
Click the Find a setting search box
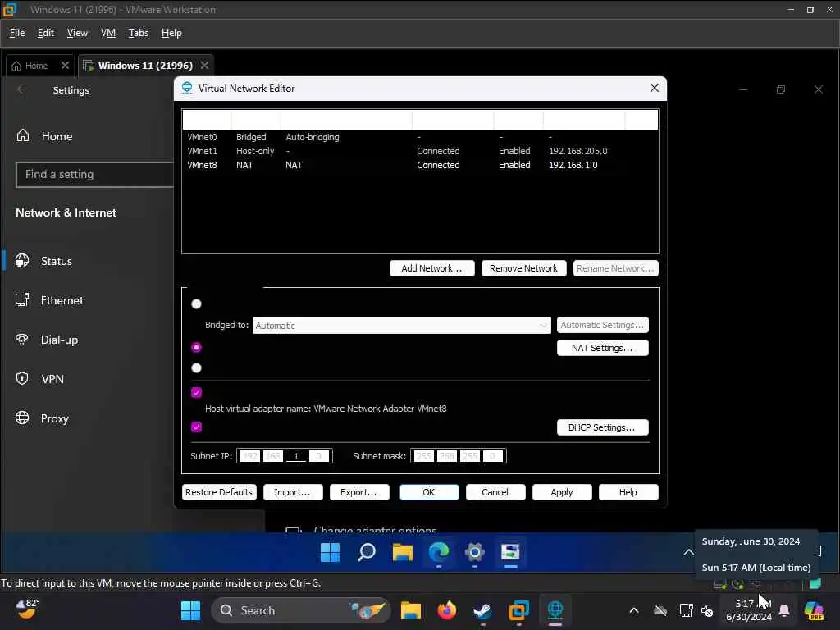(95, 174)
